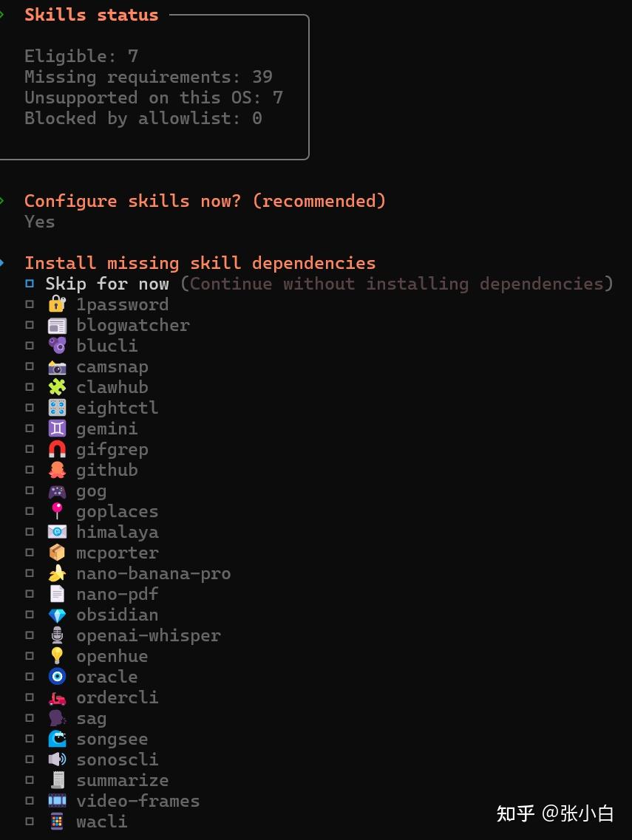Click the light bulb icon for openhue

[57, 656]
